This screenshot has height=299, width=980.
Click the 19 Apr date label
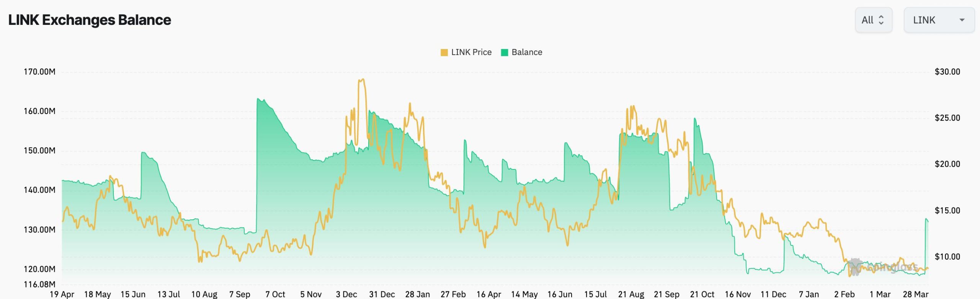62,294
